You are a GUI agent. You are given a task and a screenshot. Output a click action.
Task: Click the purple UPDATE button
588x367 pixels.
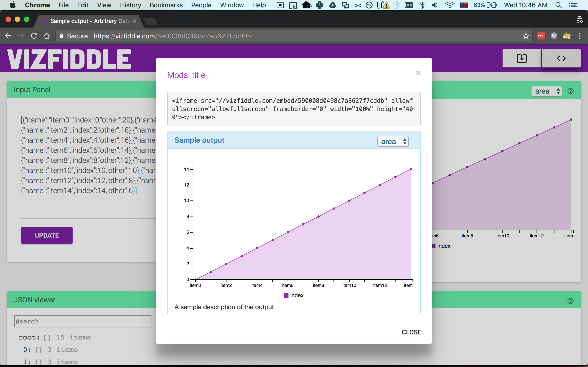point(47,235)
